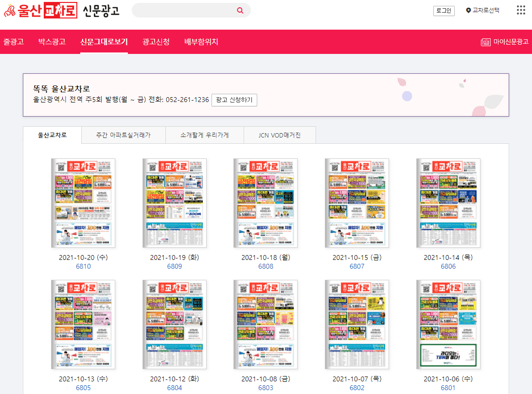Open the apps grid icon top right
Screen dimensions: 532x394
pos(520,10)
